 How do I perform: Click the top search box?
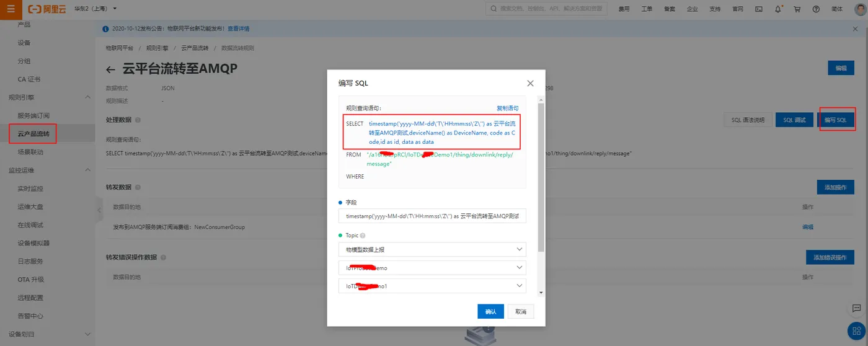point(546,9)
